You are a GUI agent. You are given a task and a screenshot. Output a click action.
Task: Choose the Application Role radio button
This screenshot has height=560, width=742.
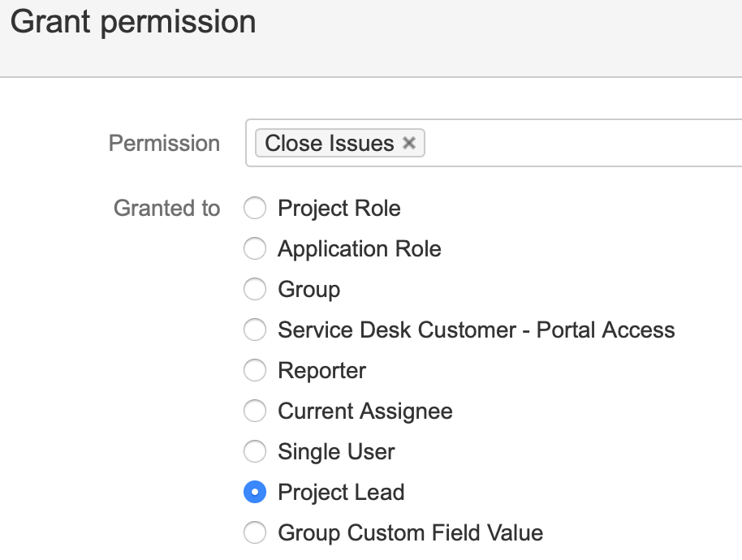point(255,249)
